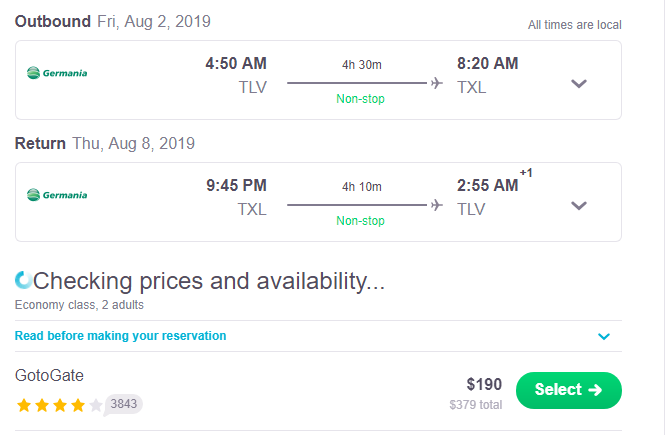Expand return flight details chevron
665x435 pixels.
tap(579, 206)
